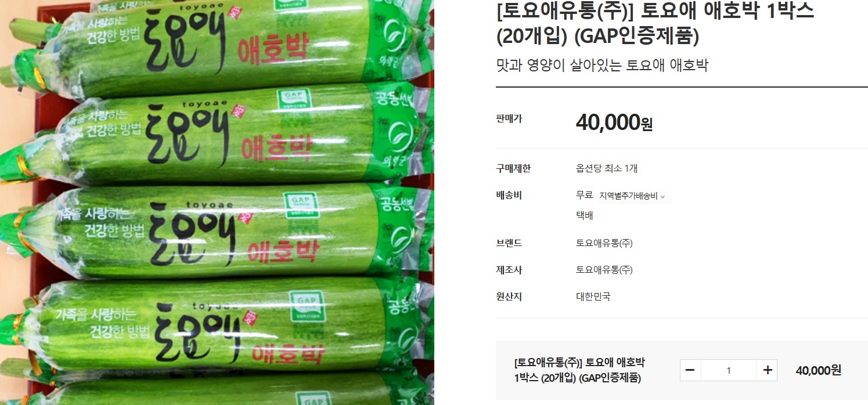Click the quantity input field showing 1
Viewport: 868px width, 405px height.
tap(729, 370)
